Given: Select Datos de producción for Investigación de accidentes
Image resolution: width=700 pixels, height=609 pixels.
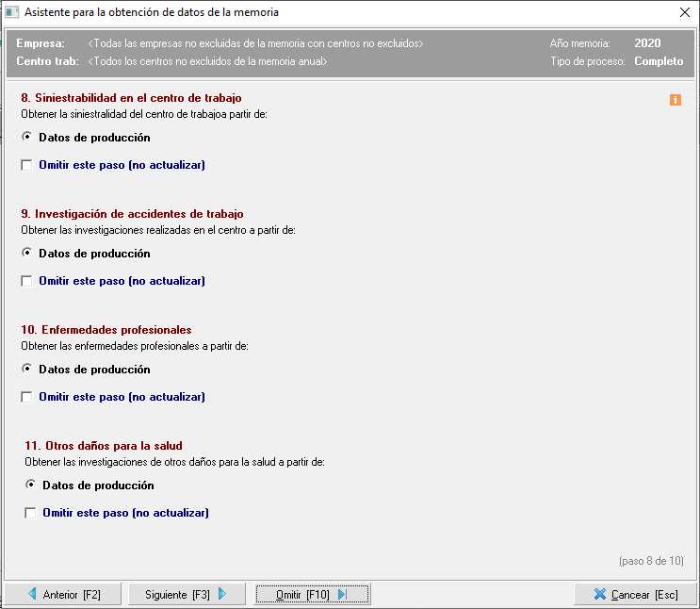Looking at the screenshot, I should [26, 254].
